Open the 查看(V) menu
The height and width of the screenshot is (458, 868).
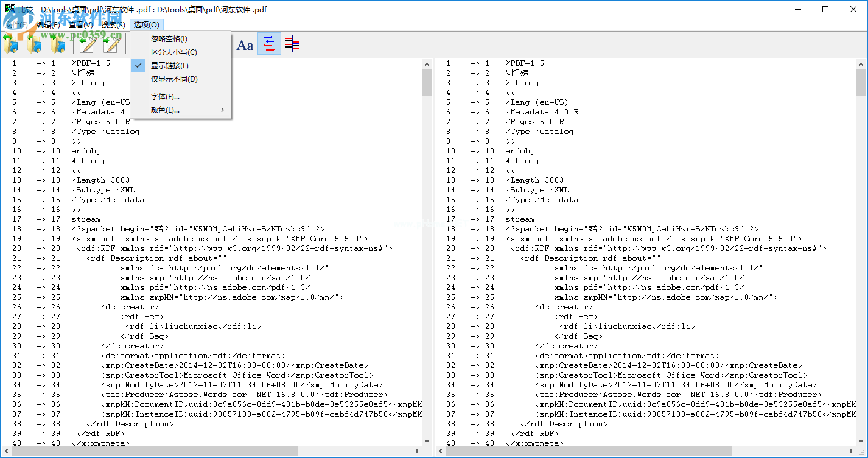click(81, 25)
